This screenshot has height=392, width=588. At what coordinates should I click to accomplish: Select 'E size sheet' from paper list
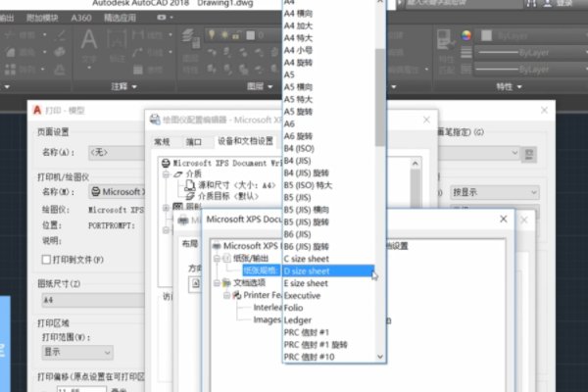(x=328, y=283)
